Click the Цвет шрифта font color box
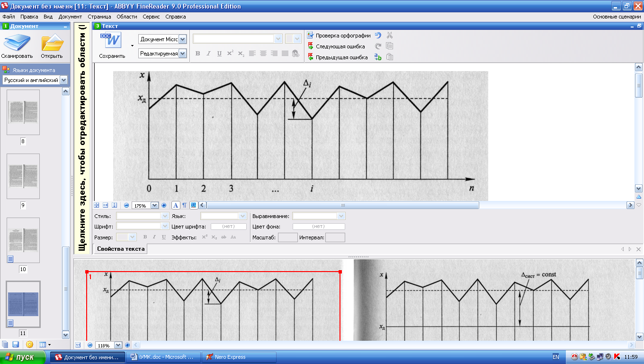The image size is (644, 364). pos(228,227)
